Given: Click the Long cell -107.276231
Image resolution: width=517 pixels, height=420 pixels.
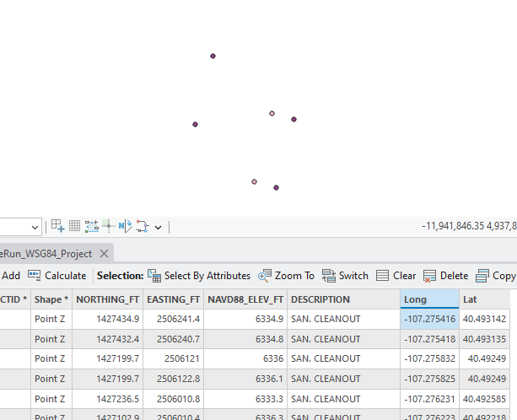Looking at the screenshot, I should (429, 399).
